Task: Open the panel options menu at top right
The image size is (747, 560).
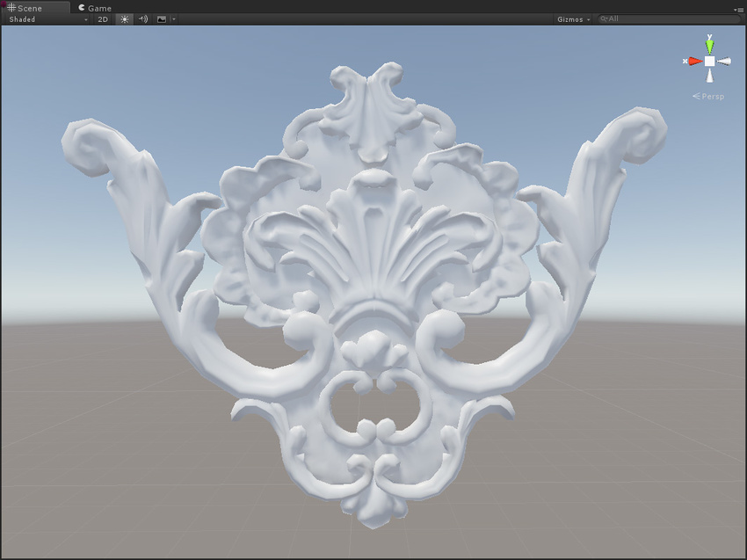Action: [x=739, y=9]
